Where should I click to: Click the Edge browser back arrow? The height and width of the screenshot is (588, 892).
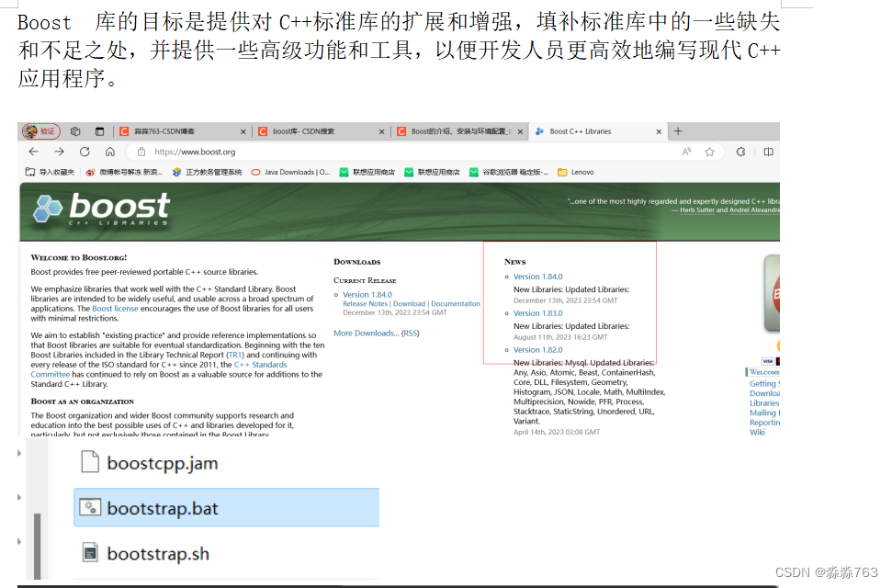34,153
